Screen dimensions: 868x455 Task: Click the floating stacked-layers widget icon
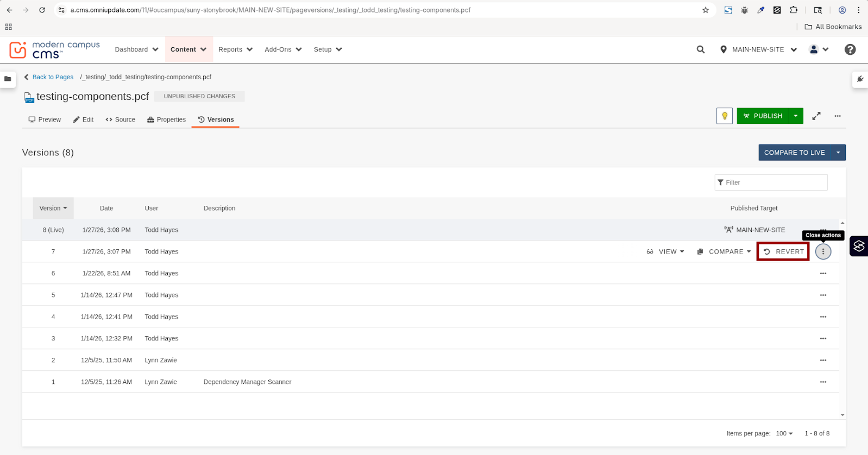click(859, 246)
